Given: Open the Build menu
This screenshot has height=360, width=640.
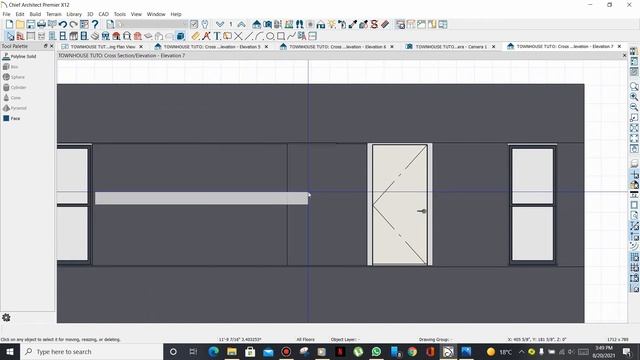Looking at the screenshot, I should click(35, 14).
